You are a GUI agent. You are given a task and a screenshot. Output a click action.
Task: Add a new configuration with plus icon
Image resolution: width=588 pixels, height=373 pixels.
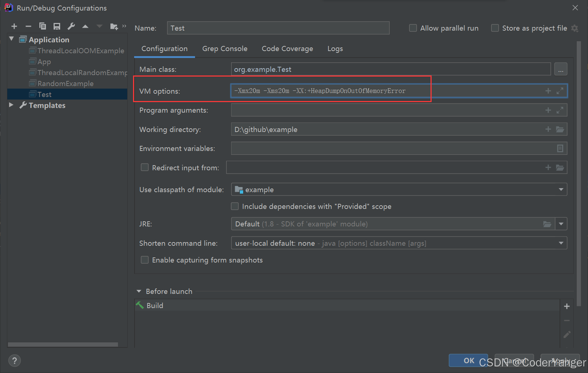tap(14, 26)
